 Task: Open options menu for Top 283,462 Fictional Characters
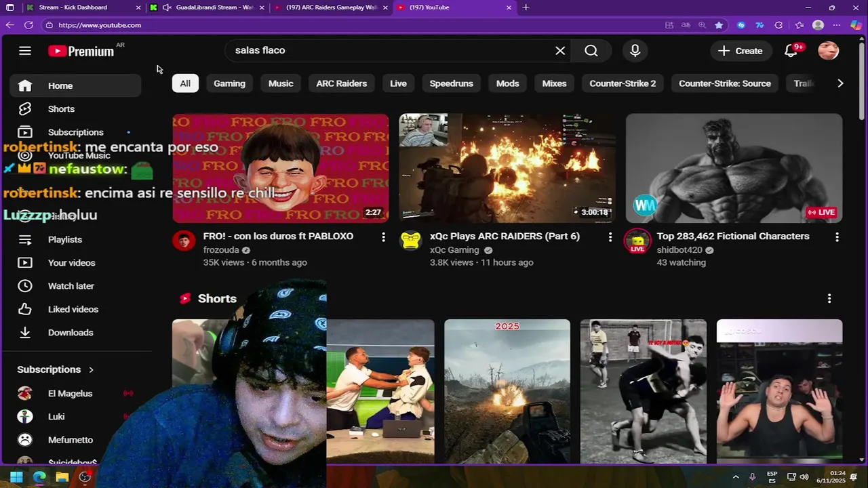(837, 237)
